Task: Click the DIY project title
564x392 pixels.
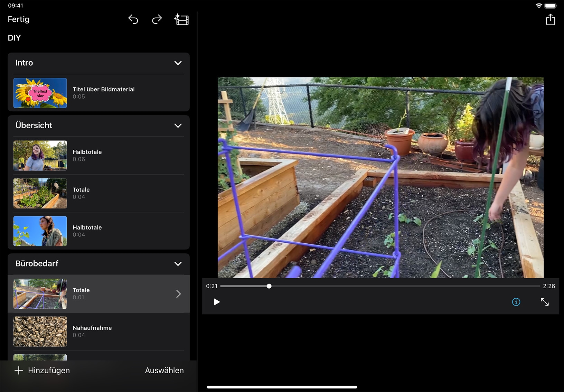Action: (x=14, y=38)
